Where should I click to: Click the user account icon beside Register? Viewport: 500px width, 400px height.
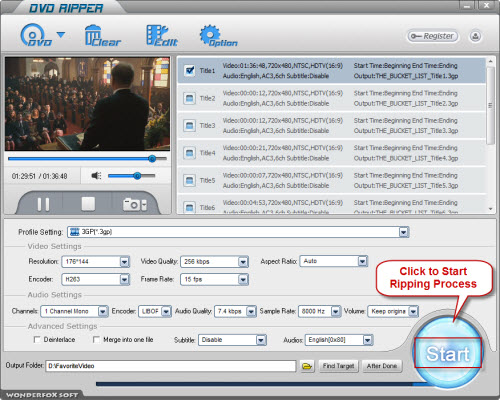[475, 36]
